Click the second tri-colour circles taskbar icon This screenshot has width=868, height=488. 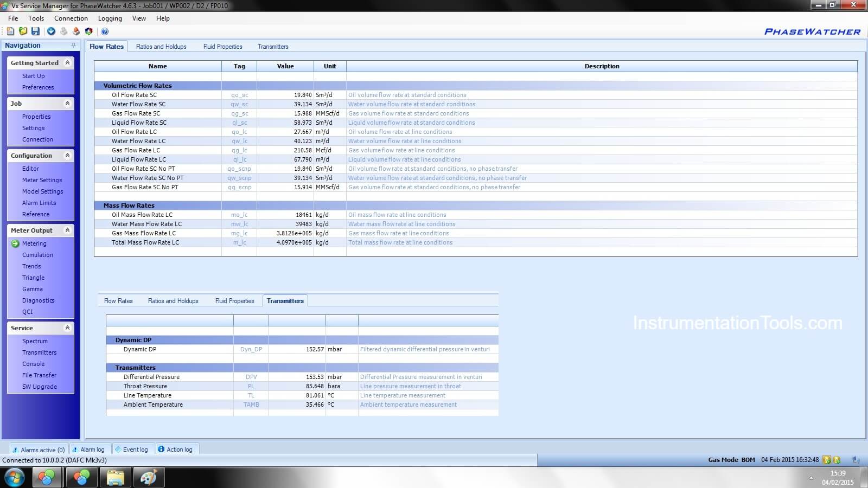81,478
